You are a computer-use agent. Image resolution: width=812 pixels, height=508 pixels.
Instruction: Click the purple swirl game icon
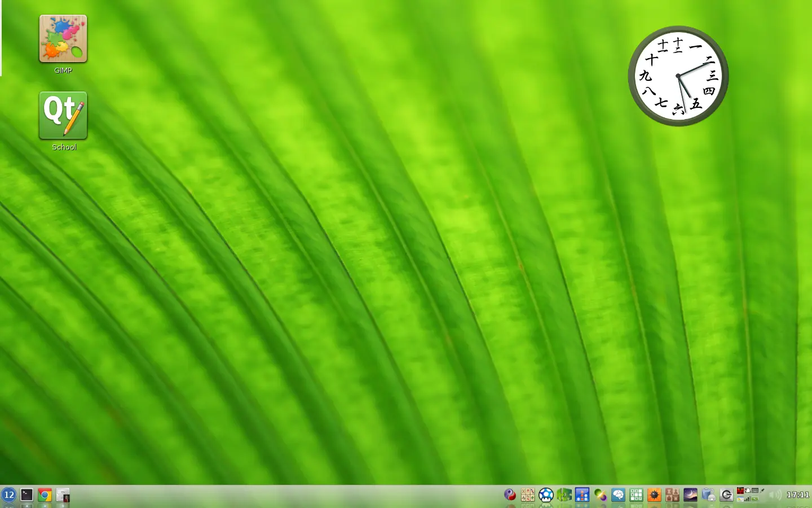[x=601, y=494]
